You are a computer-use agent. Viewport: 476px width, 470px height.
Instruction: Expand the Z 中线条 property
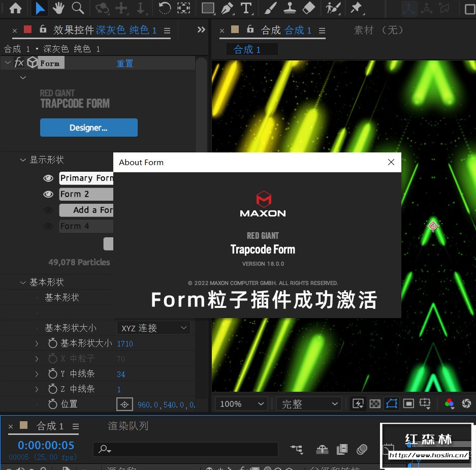coord(37,389)
